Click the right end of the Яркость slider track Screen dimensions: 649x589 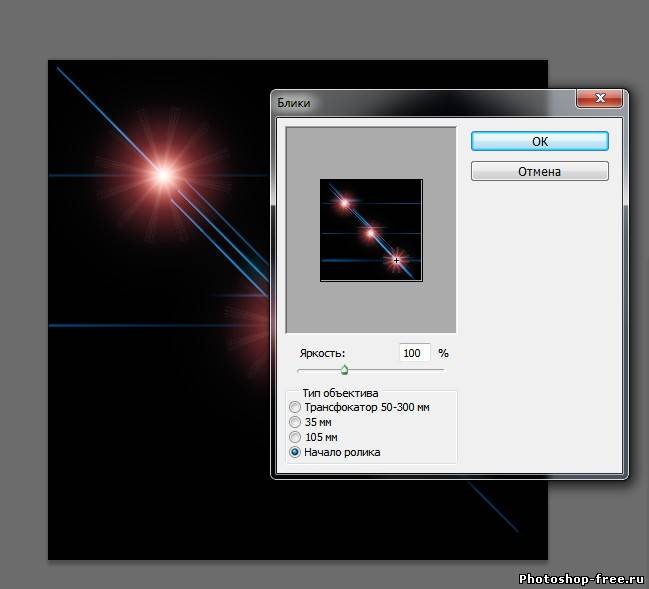(x=442, y=370)
